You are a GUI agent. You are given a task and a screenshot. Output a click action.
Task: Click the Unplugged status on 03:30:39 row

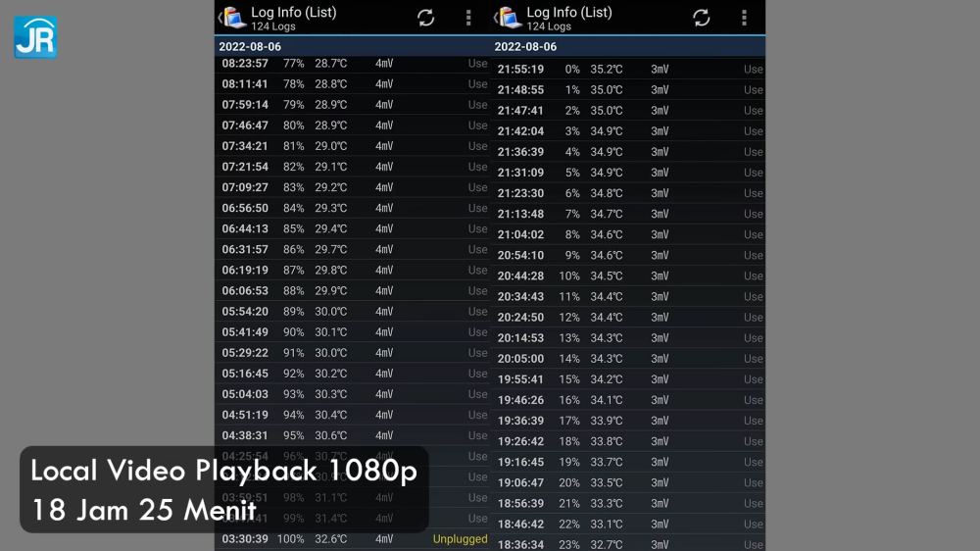(x=460, y=539)
